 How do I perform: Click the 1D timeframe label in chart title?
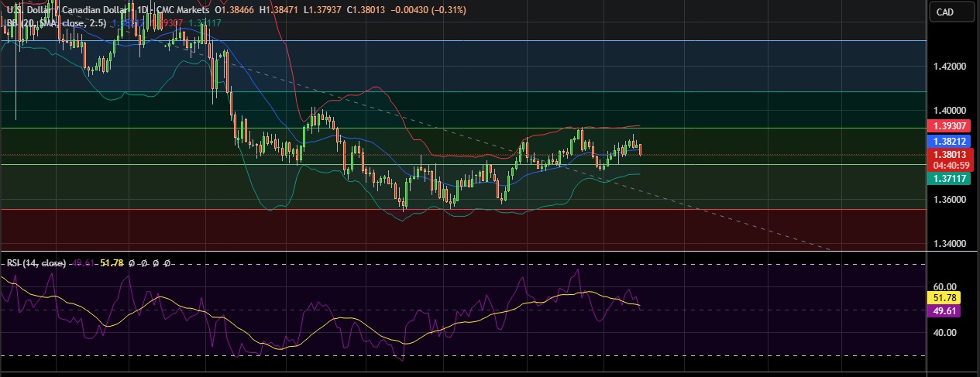[x=139, y=9]
